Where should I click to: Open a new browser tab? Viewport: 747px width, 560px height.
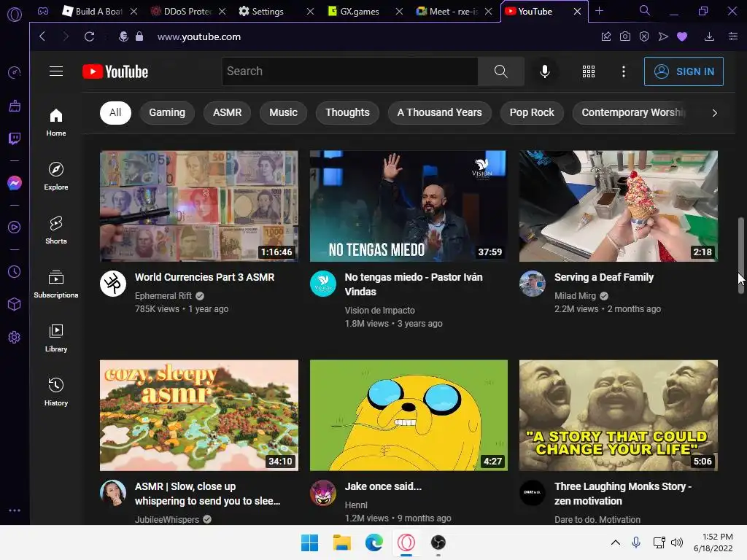point(600,11)
